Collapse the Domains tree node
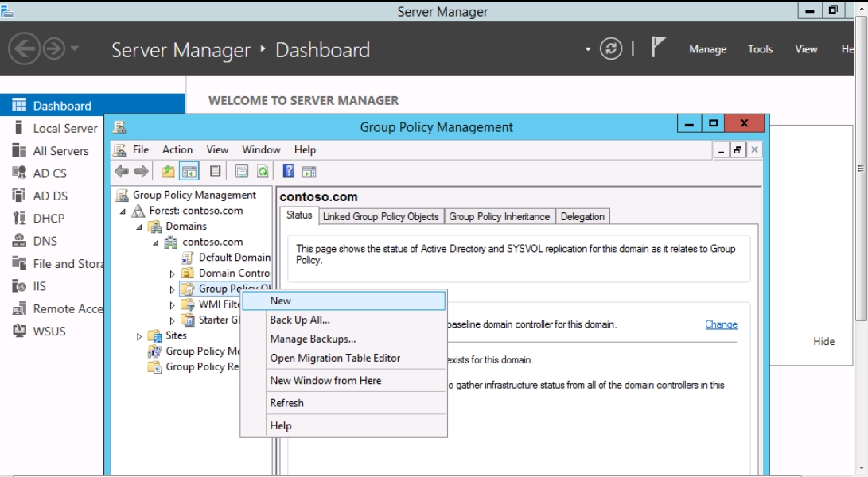The image size is (868, 477). click(x=139, y=227)
